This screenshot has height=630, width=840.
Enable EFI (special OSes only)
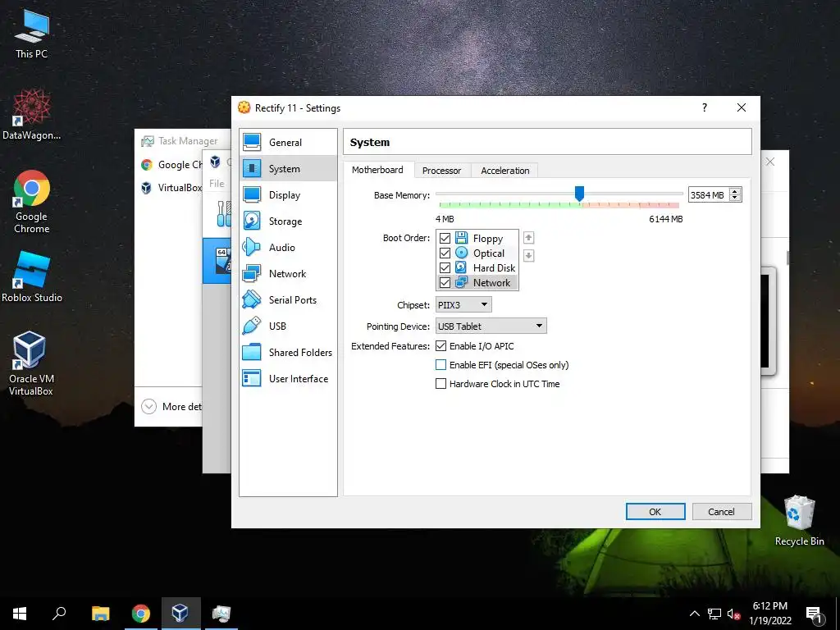tap(441, 365)
